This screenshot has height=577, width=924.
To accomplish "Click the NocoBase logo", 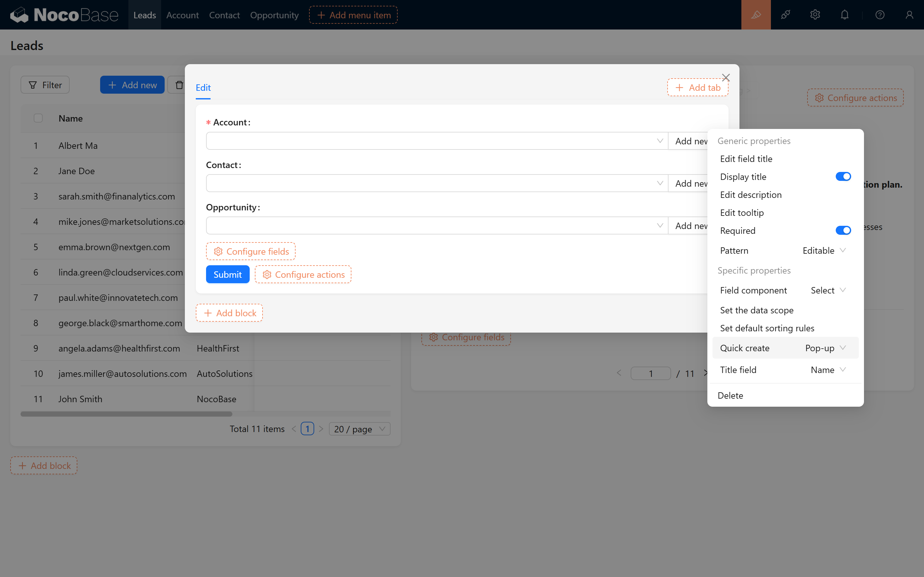I will 64,15.
